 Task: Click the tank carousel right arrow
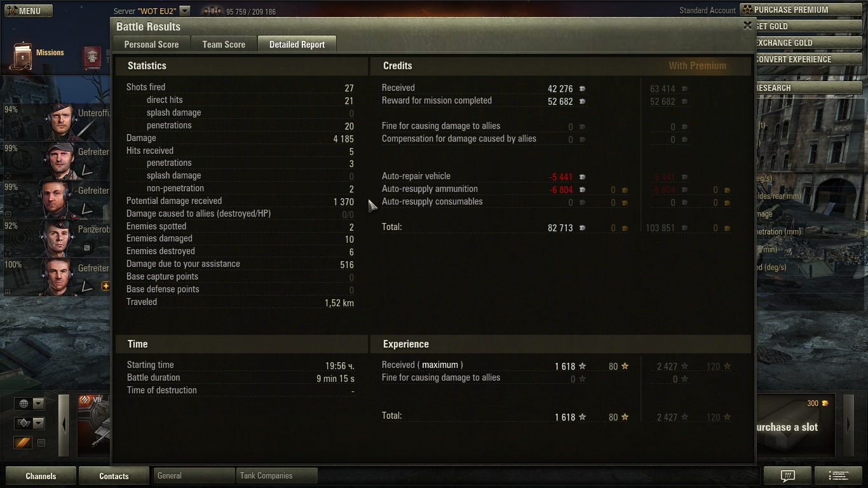pyautogui.click(x=848, y=425)
